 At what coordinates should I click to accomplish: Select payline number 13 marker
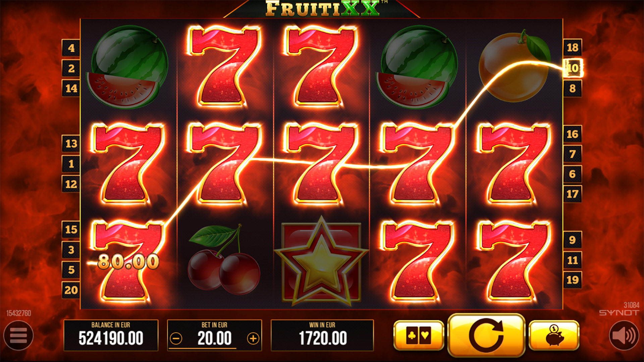[x=71, y=144]
